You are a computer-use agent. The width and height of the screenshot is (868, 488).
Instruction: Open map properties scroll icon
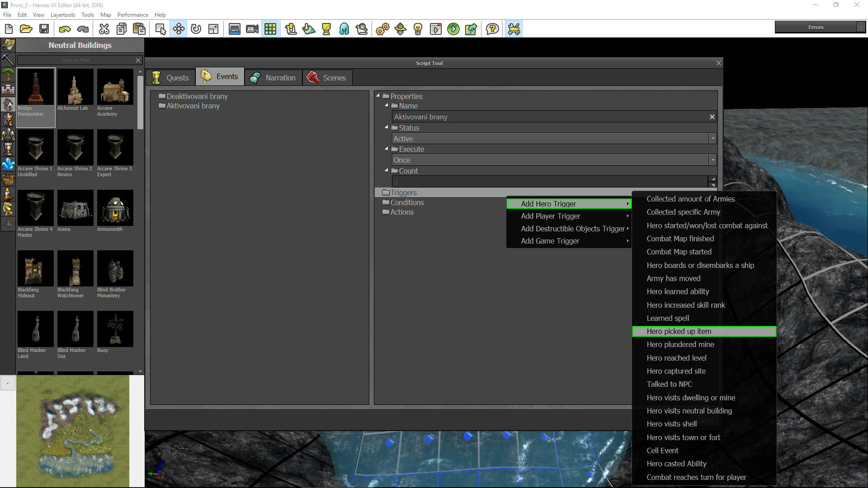tap(291, 29)
